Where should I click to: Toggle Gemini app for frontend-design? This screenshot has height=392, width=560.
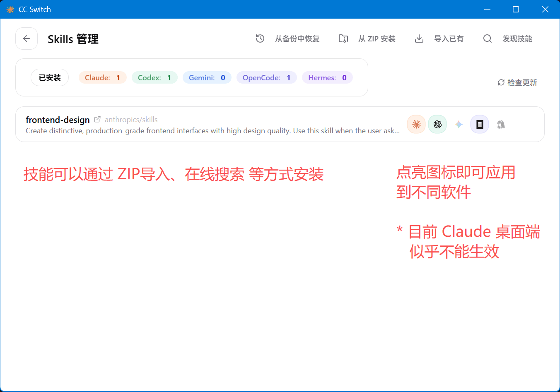[x=459, y=124]
